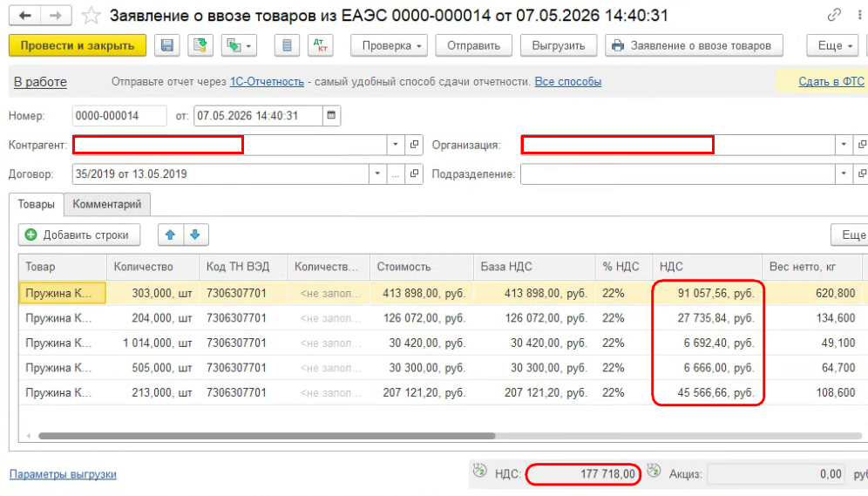Image resolution: width=868 pixels, height=496 pixels.
Task: Open the create-based-on dropdown icon
Action: pyautogui.click(x=239, y=45)
